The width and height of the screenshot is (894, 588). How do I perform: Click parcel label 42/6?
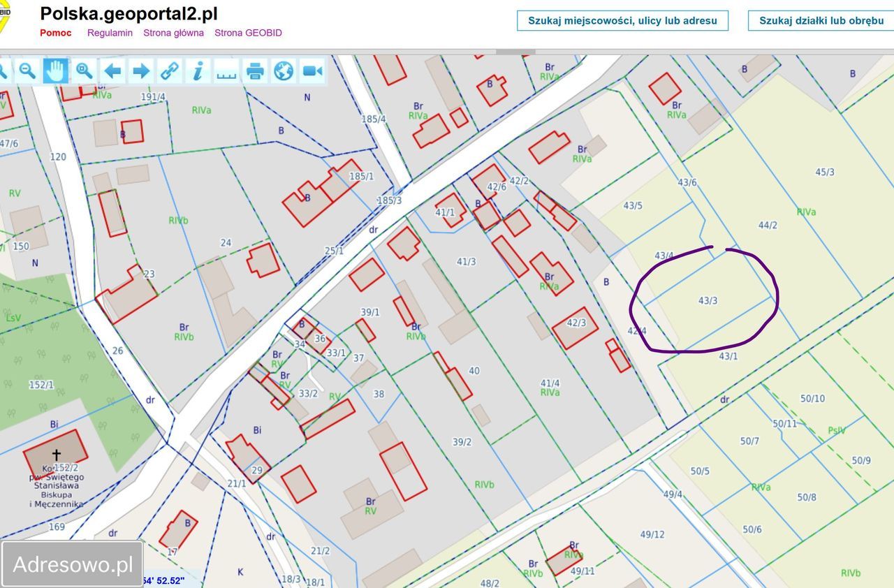point(497,186)
